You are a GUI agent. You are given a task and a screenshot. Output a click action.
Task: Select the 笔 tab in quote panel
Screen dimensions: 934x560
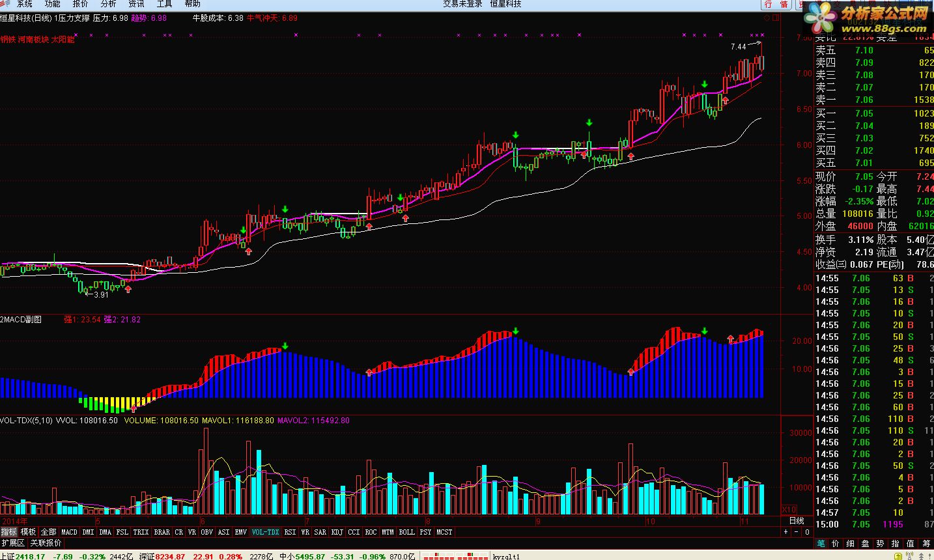[x=821, y=543]
